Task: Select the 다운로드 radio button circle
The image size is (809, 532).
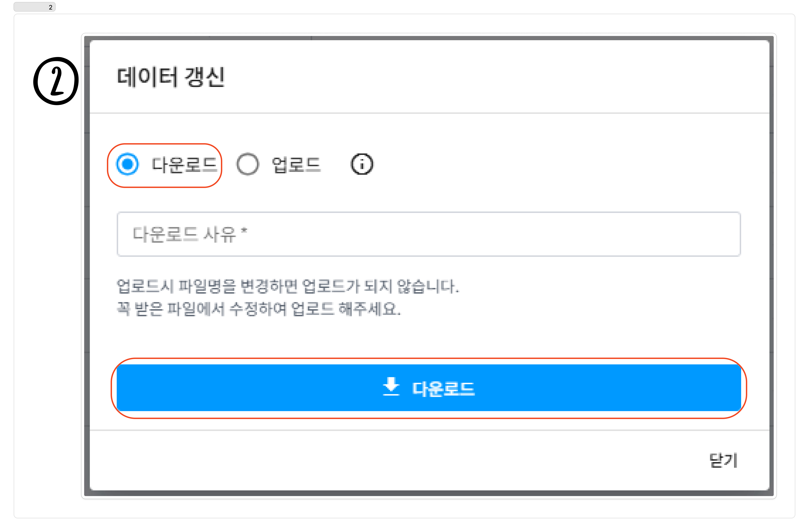Action: (x=127, y=164)
